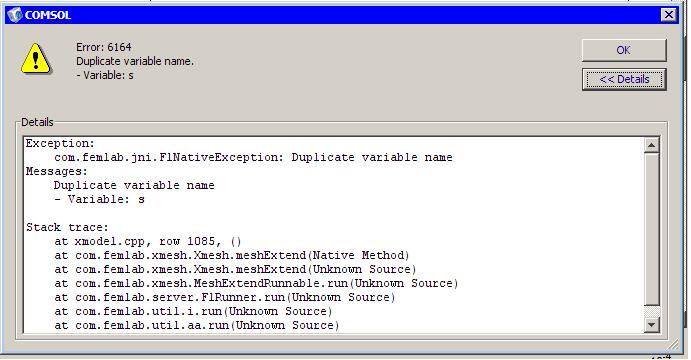The height and width of the screenshot is (360, 691).
Task: Select the FlNativeException text line
Action: point(253,157)
